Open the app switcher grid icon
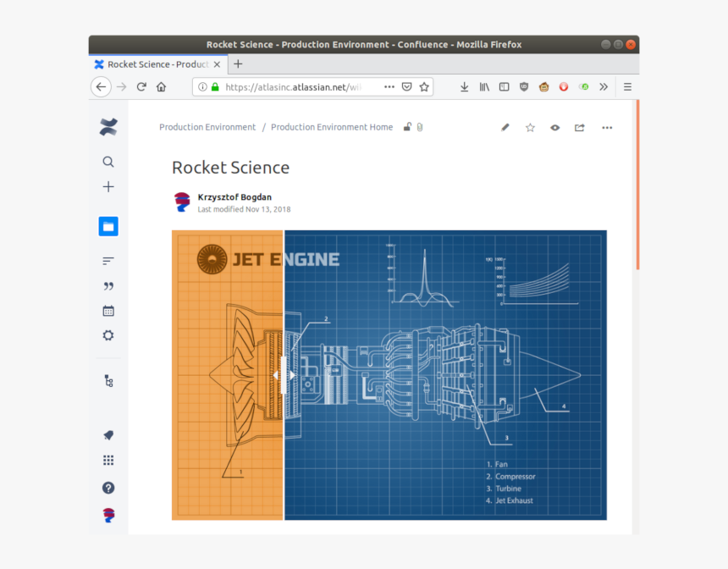728x569 pixels. coord(108,460)
